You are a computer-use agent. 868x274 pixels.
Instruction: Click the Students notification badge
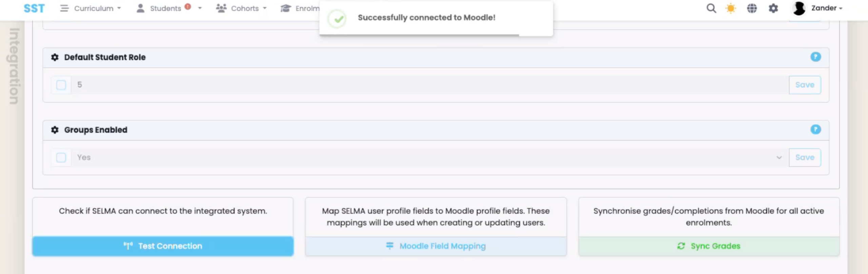(188, 6)
